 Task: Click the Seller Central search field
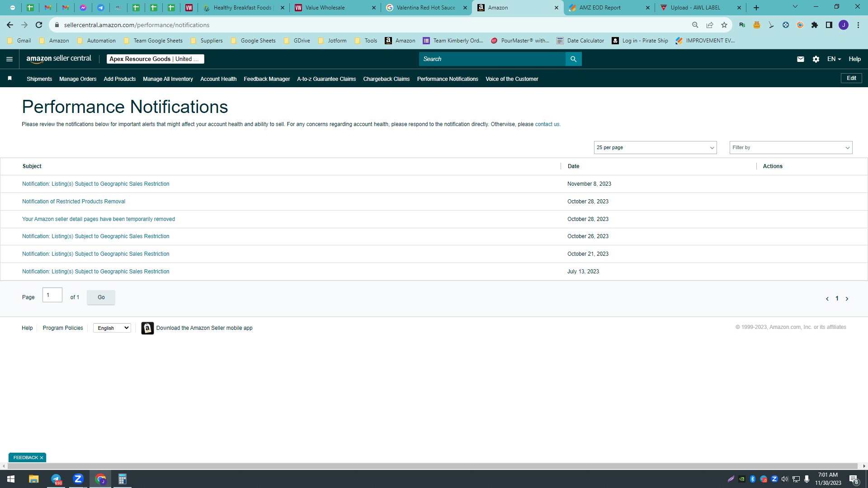(x=492, y=59)
